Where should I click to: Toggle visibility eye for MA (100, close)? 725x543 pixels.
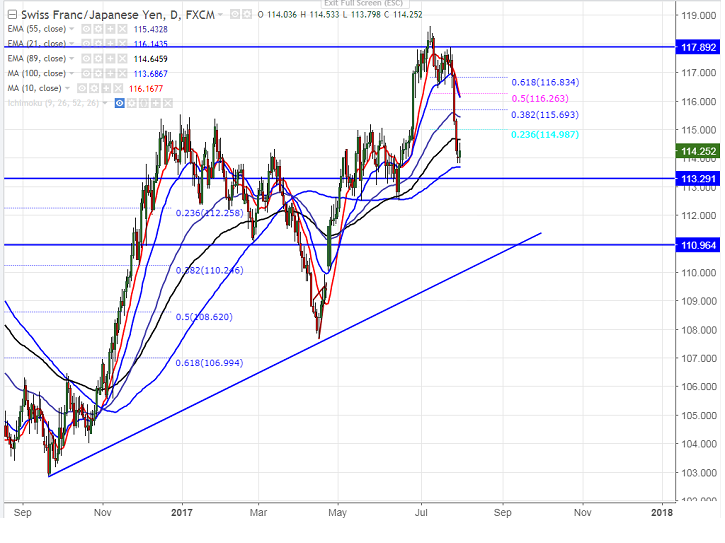86,74
